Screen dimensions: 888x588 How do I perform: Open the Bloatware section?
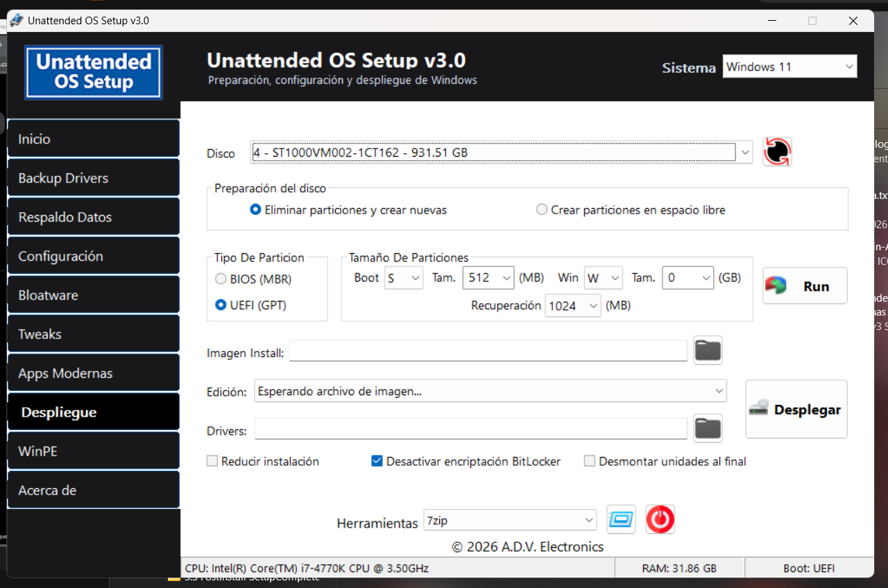(x=93, y=295)
